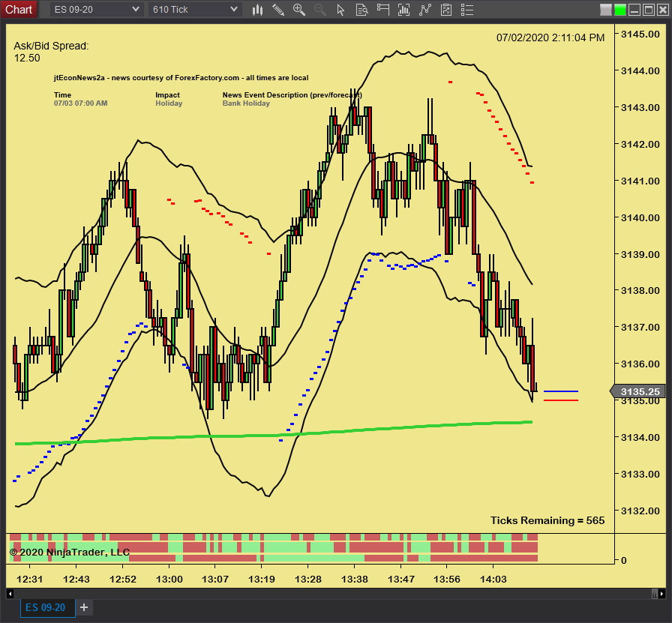Viewport: 672px width, 623px height.
Task: Click the Ask/Bid Spread label
Action: point(51,46)
